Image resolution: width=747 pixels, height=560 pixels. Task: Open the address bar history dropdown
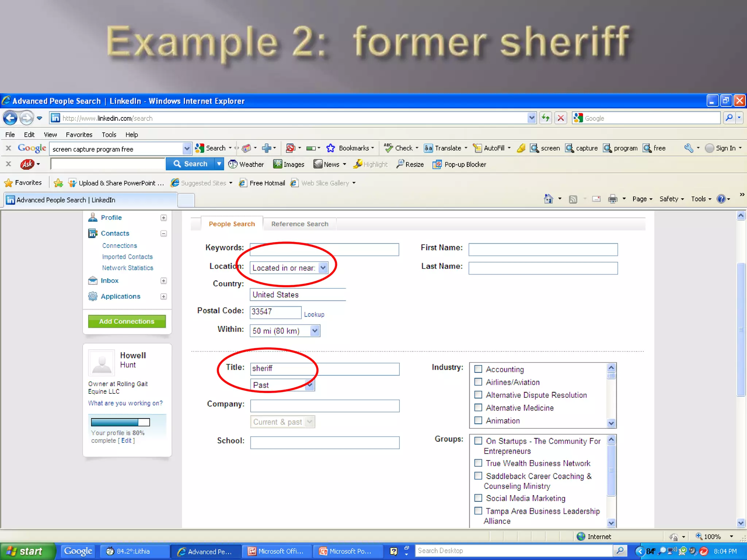(x=532, y=118)
